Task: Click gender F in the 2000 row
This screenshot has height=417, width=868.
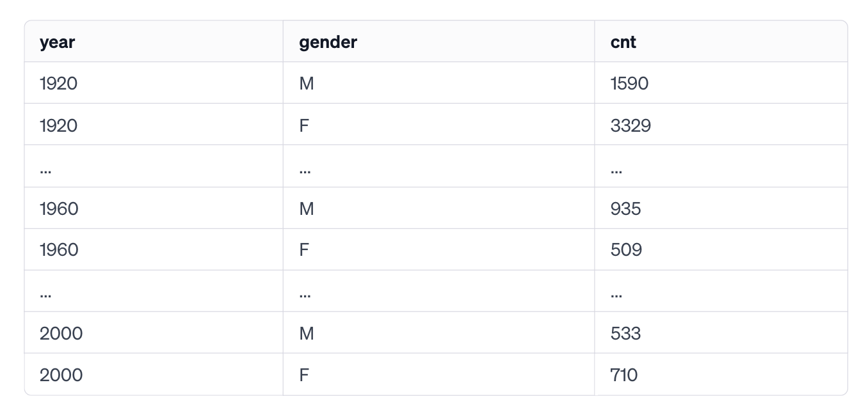Action: tap(303, 375)
